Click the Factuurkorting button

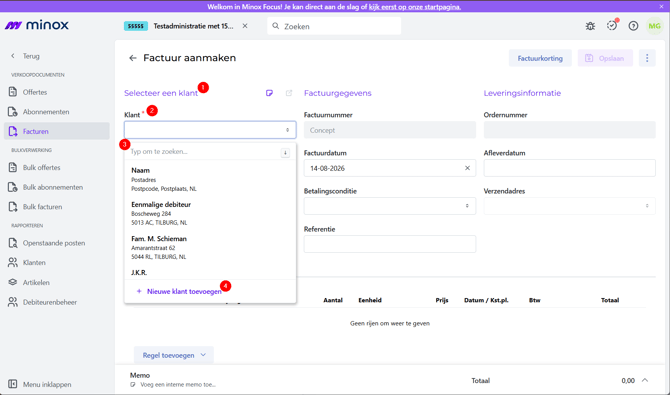coord(540,58)
